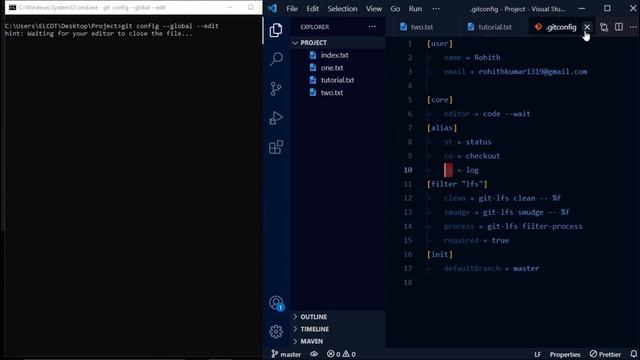
Task: Open notifications bell in status bar
Action: 633,354
